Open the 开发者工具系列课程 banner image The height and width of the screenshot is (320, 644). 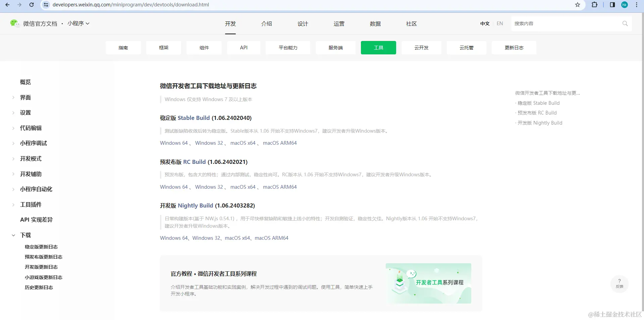(x=428, y=283)
